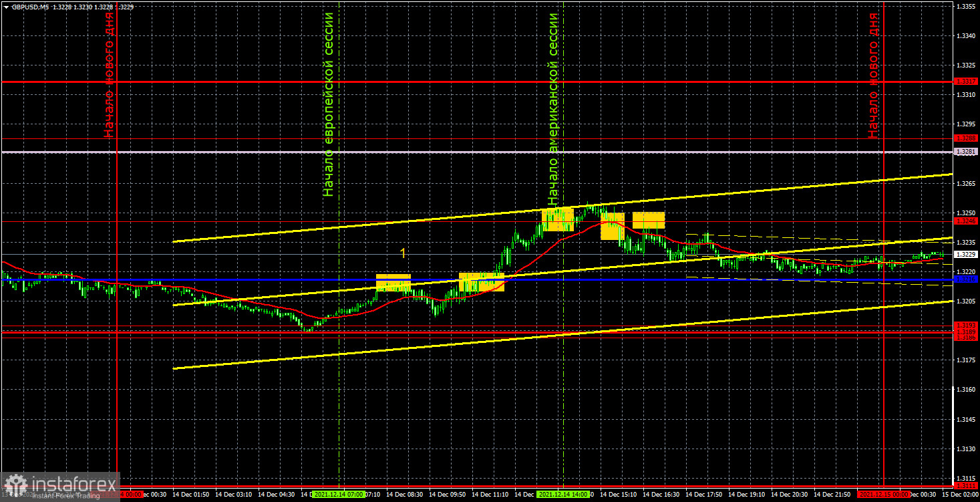Click the chart shift triangle beside GBPUSD,M5 title
The image size is (980, 502).
5,6
